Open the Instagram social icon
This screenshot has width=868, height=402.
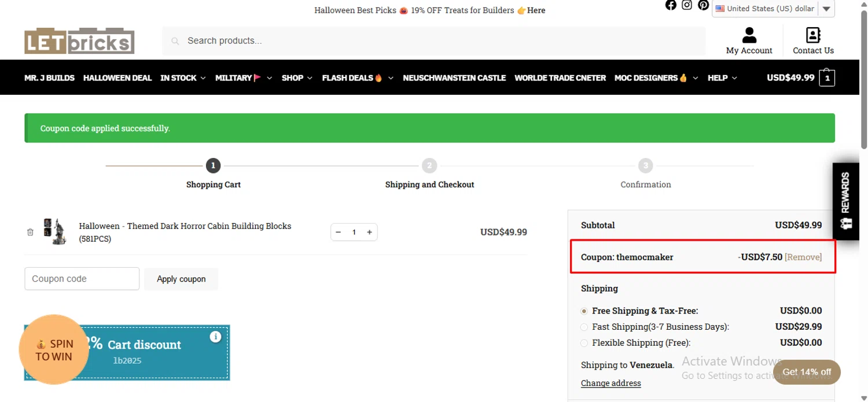coord(687,5)
